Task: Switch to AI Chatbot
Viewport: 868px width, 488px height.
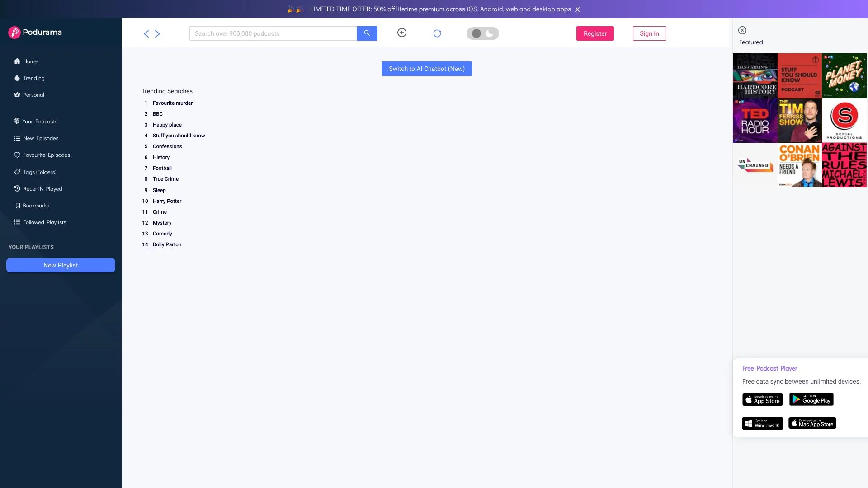Action: click(427, 69)
